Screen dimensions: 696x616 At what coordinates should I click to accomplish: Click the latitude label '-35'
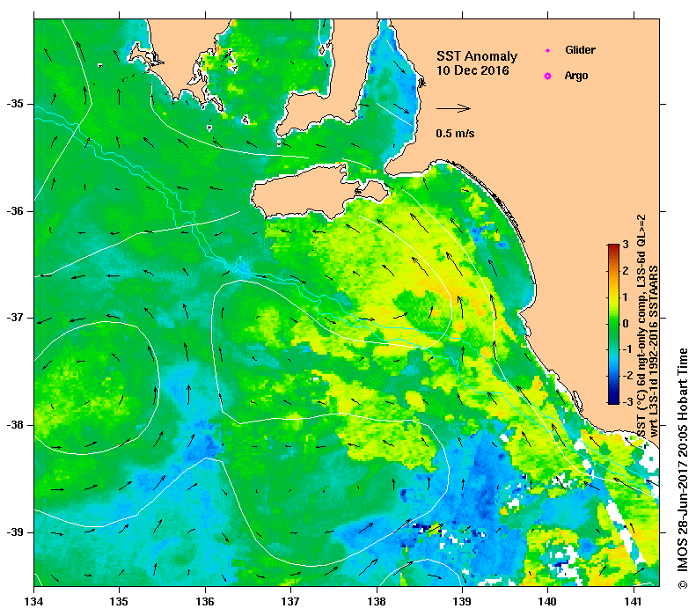click(15, 104)
